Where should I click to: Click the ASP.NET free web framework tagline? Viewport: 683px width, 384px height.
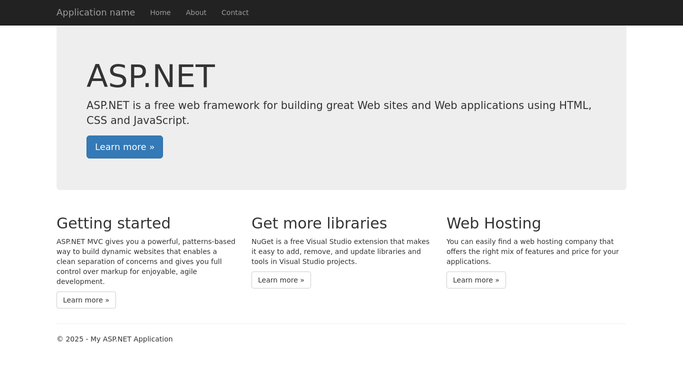[339, 113]
